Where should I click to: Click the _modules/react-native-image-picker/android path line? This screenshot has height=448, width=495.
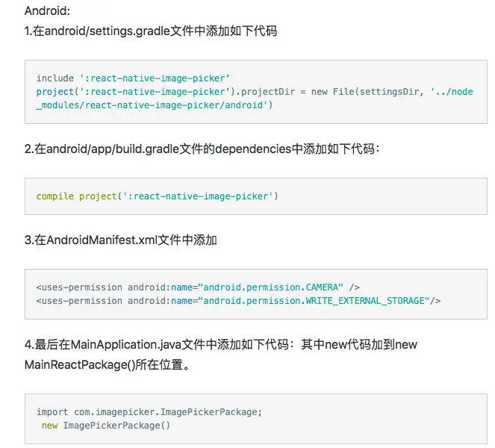155,105
